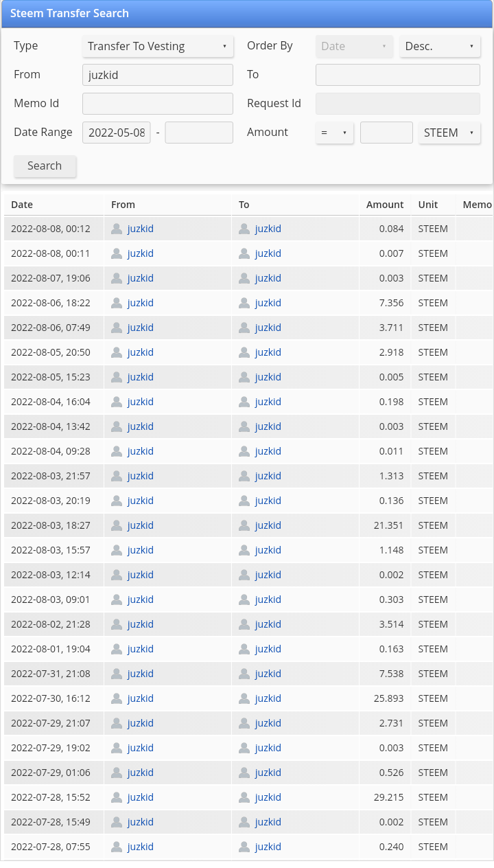
Task: Click the start date field 2022-05-08
Action: click(x=117, y=133)
